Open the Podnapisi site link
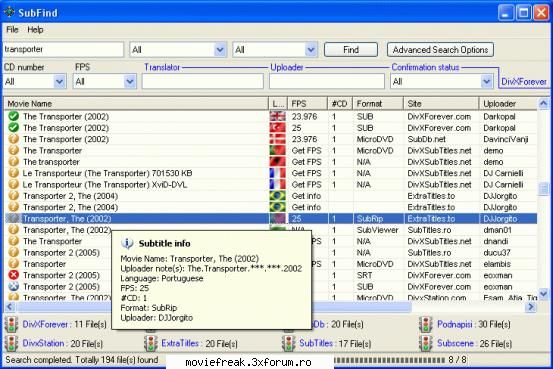553x369 pixels. pos(454,324)
